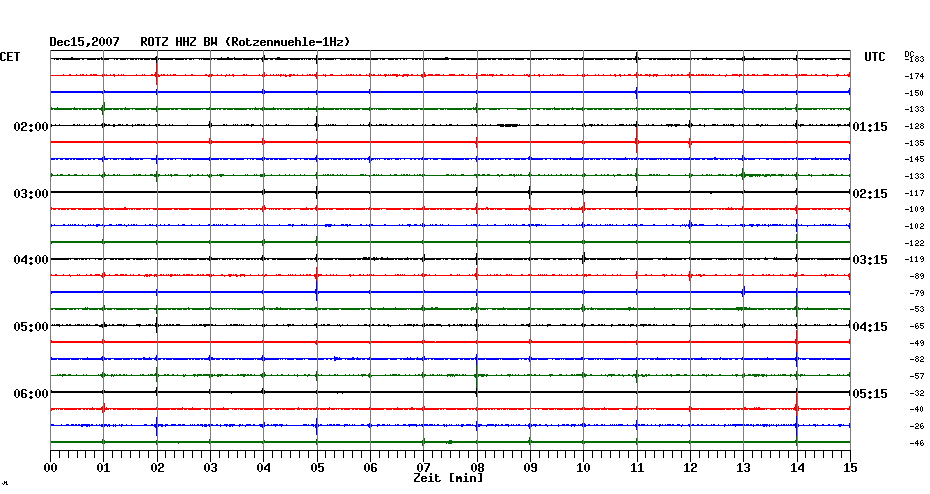The image size is (930, 494).
Task: Click the DC offset value -174
Action: coord(915,77)
